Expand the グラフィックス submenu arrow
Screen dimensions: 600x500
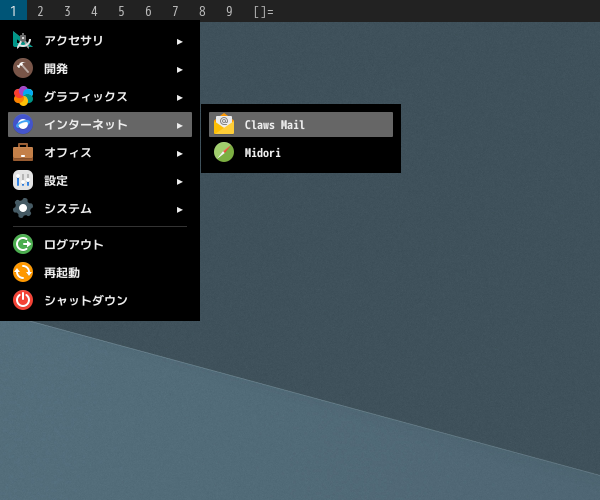179,98
